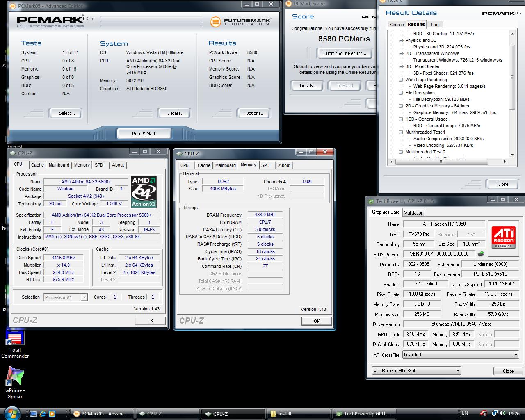Collapse the 2D - Transparent Windows node
The image size is (525, 420).
[401, 54]
